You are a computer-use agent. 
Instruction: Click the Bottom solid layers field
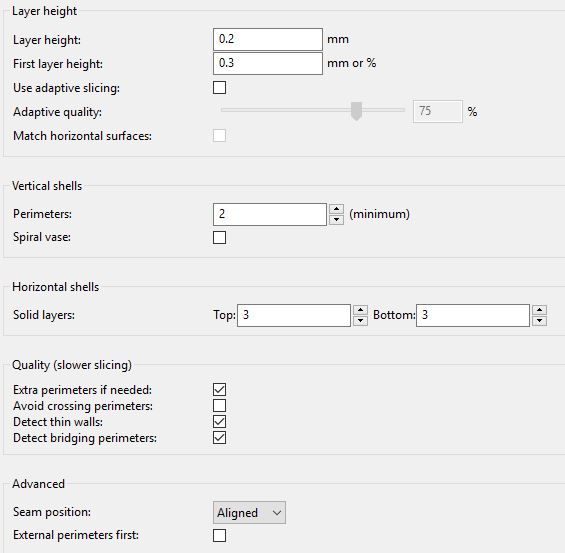pyautogui.click(x=473, y=315)
